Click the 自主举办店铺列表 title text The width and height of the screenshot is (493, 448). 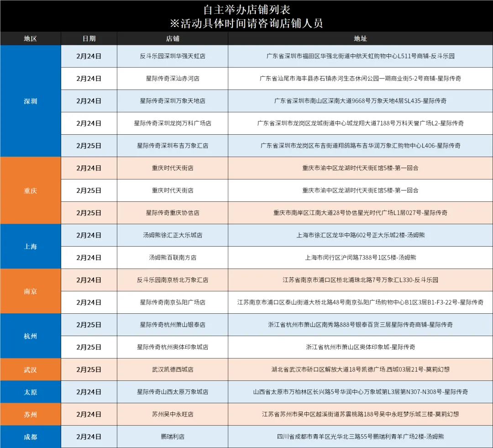tap(246, 10)
